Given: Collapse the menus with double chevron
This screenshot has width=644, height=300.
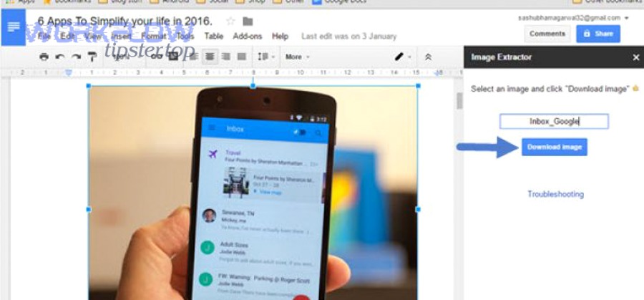Looking at the screenshot, I should [x=428, y=57].
